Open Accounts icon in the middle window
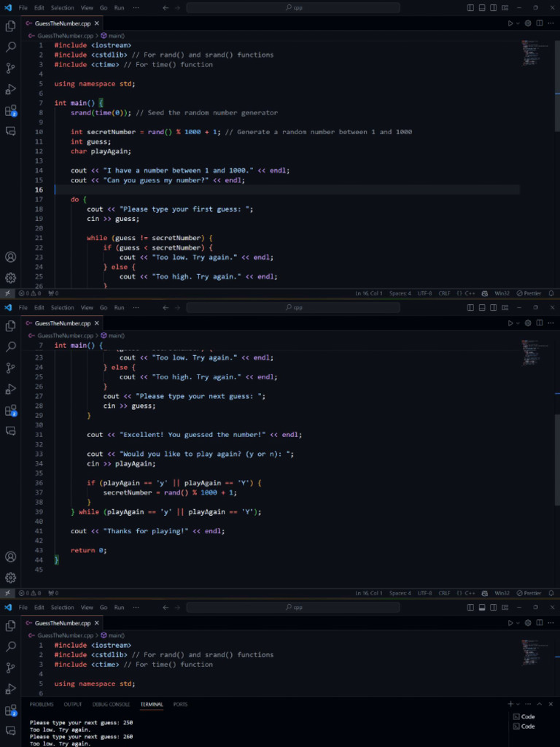 [10, 557]
